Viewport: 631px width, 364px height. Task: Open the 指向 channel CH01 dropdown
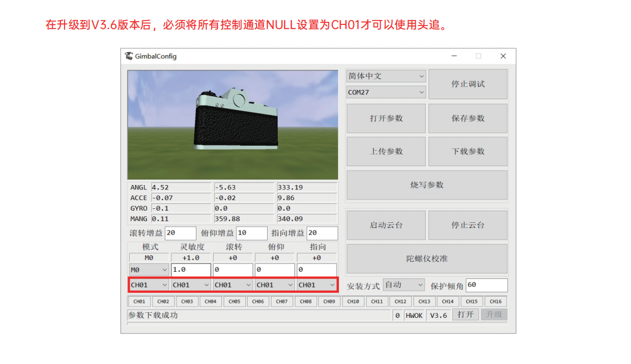[x=317, y=285]
